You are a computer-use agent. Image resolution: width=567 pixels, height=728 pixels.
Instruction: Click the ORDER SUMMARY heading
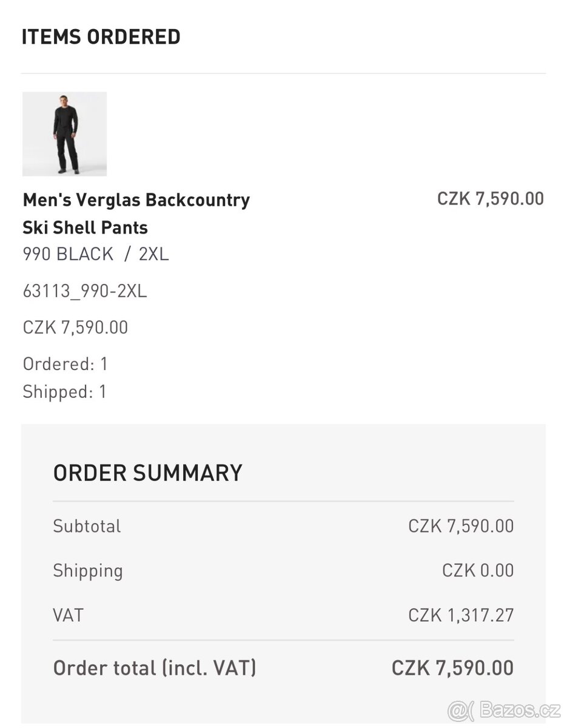pos(147,473)
